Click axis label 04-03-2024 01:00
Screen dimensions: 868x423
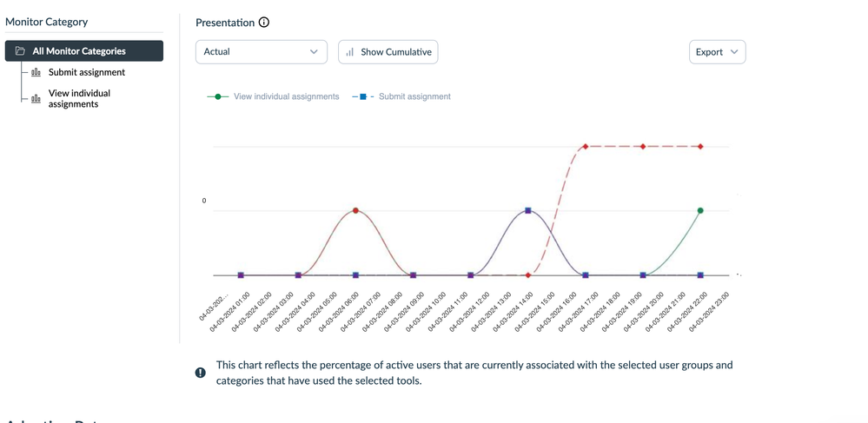point(230,313)
